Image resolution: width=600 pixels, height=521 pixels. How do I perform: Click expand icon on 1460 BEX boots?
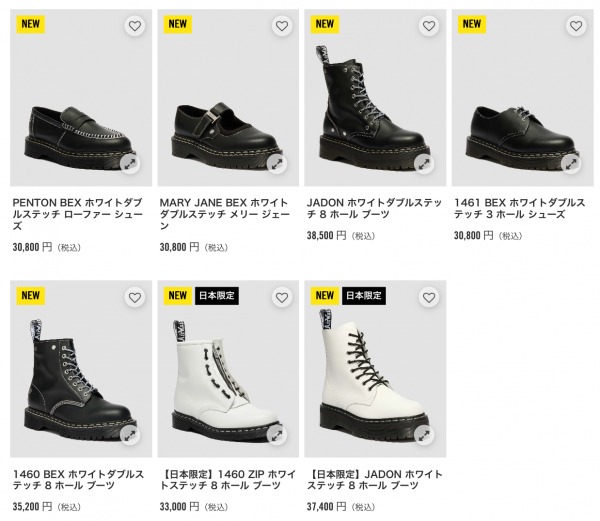[130, 434]
